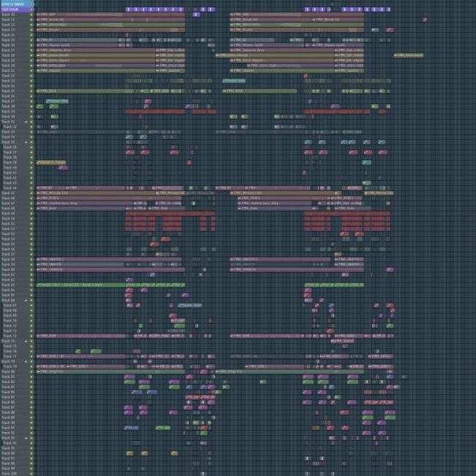Click automation icon on Track 27 clip
This screenshot has width=476, height=476.
click(48, 101)
